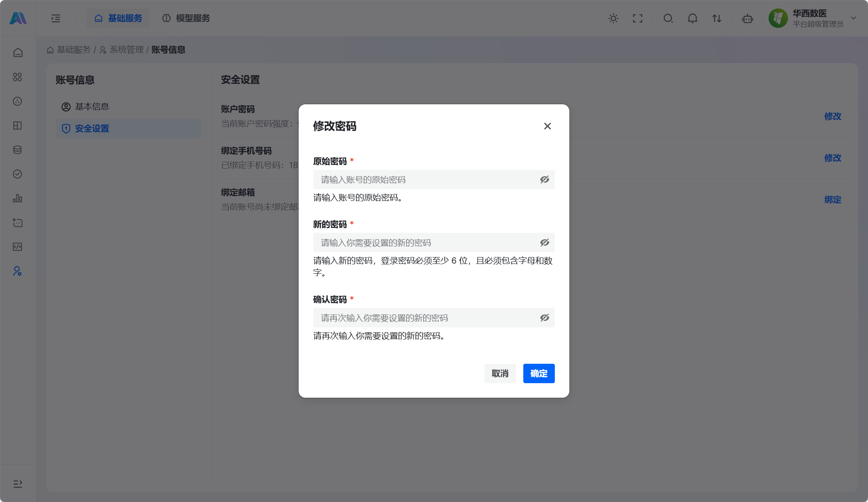Focus the 确认密码 input field
The height and width of the screenshot is (502, 868).
coord(434,318)
